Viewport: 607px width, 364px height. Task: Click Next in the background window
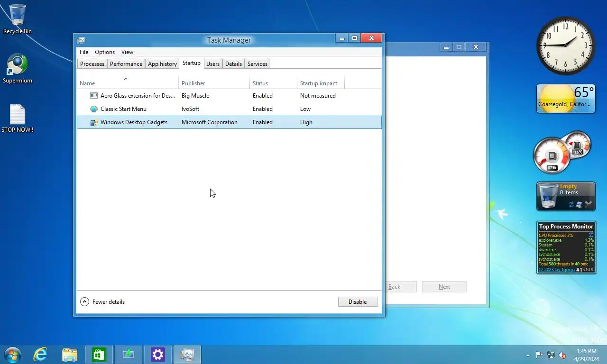coord(444,287)
